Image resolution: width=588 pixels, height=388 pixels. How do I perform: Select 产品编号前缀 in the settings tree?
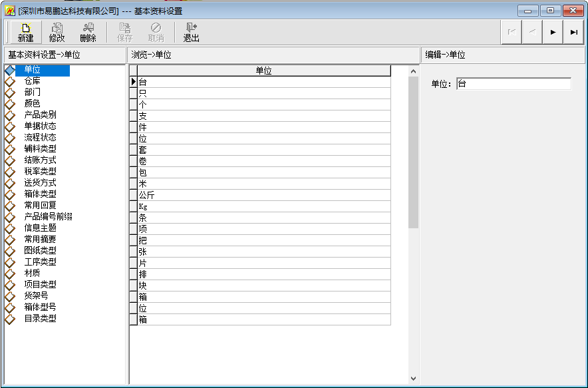[48, 216]
